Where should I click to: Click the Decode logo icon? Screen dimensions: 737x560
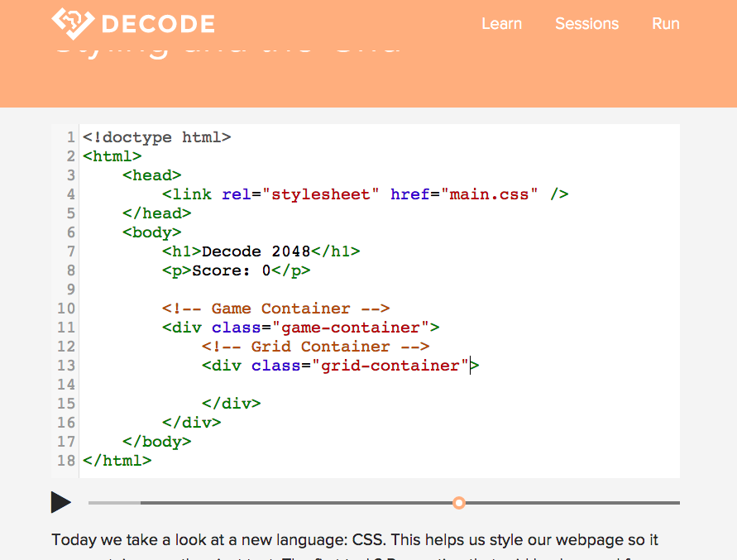pos(73,23)
